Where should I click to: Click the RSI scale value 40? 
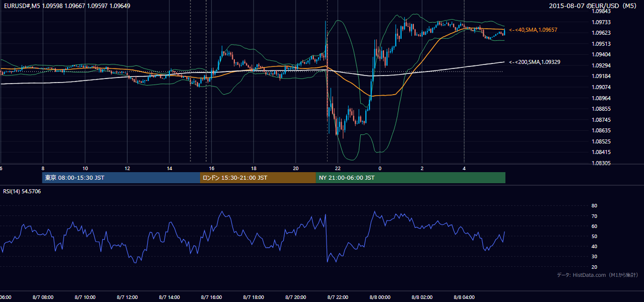pyautogui.click(x=594, y=246)
